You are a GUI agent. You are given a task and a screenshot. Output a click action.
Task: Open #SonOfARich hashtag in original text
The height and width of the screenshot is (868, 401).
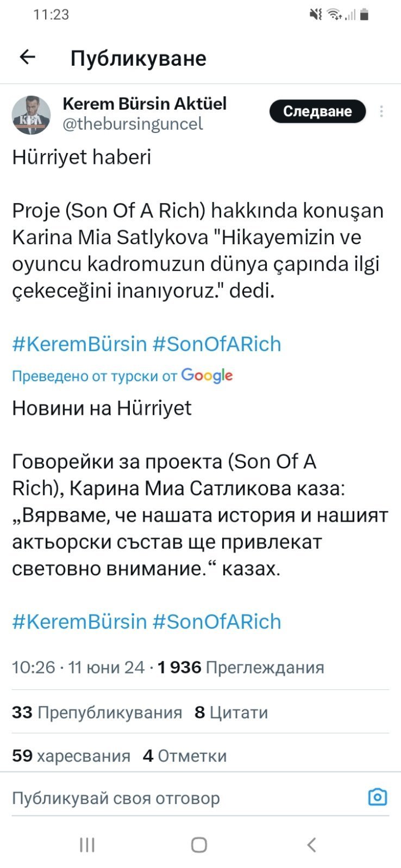coord(217,344)
